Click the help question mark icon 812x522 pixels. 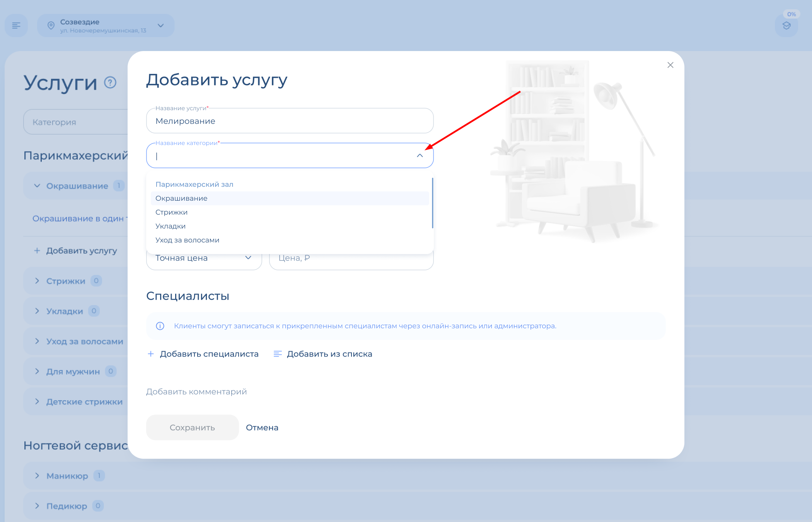pos(110,82)
